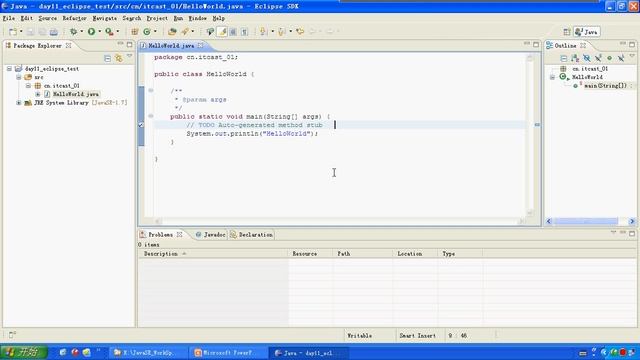Select the Java perspective button
The image size is (640, 360).
[x=587, y=32]
